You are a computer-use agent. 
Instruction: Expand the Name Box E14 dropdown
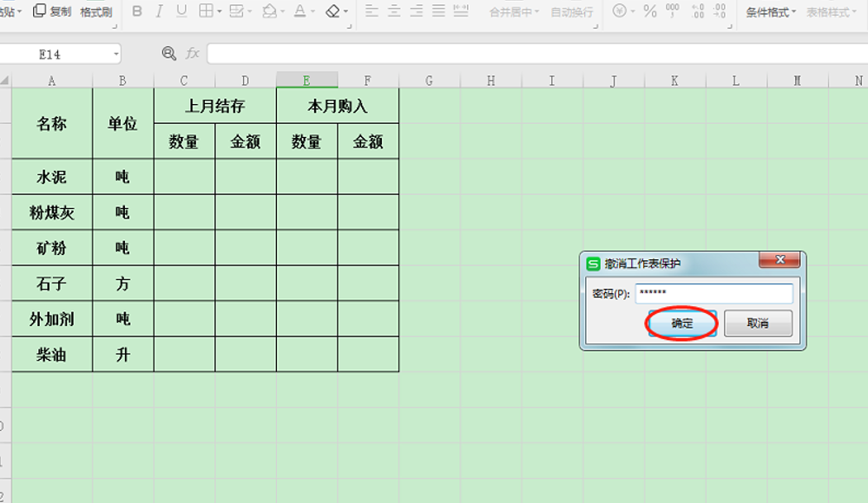tap(115, 55)
